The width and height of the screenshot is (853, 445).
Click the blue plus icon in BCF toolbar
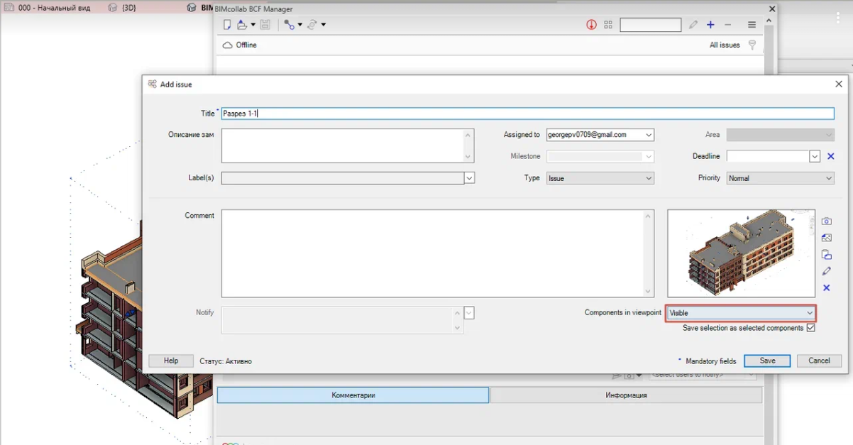click(710, 25)
